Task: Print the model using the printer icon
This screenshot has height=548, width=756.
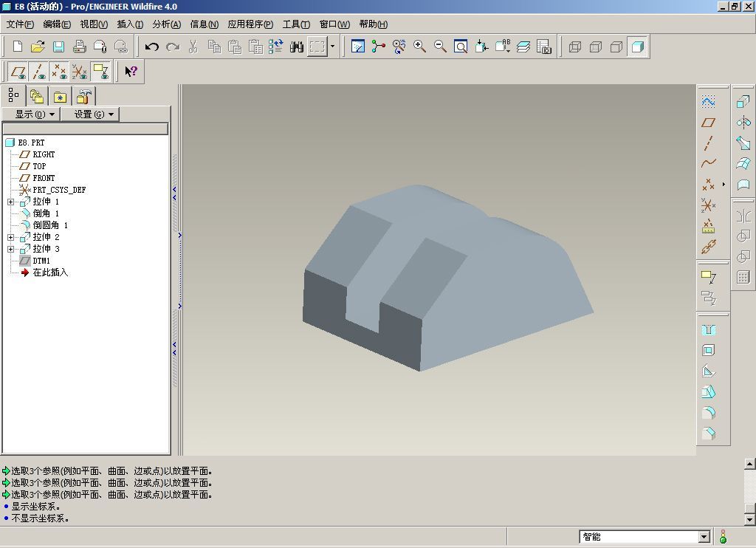Action: point(79,47)
